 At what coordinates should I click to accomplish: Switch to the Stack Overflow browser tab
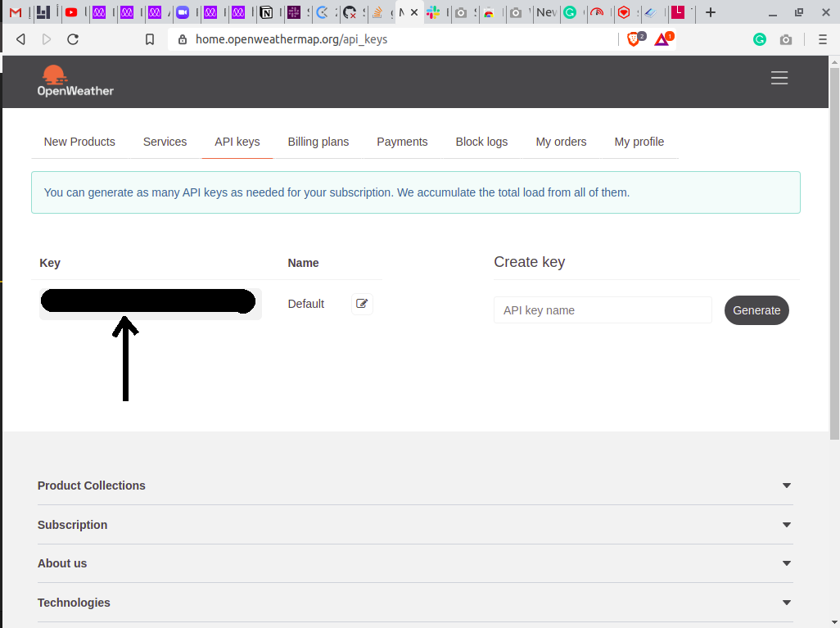click(377, 12)
